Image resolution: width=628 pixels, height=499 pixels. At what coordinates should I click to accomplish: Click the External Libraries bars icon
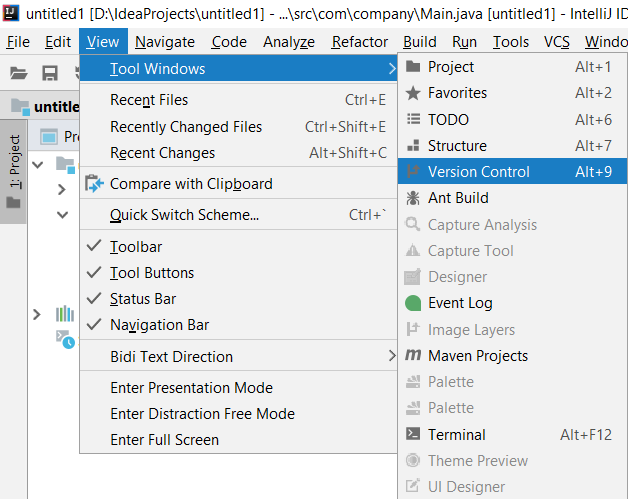(65, 314)
